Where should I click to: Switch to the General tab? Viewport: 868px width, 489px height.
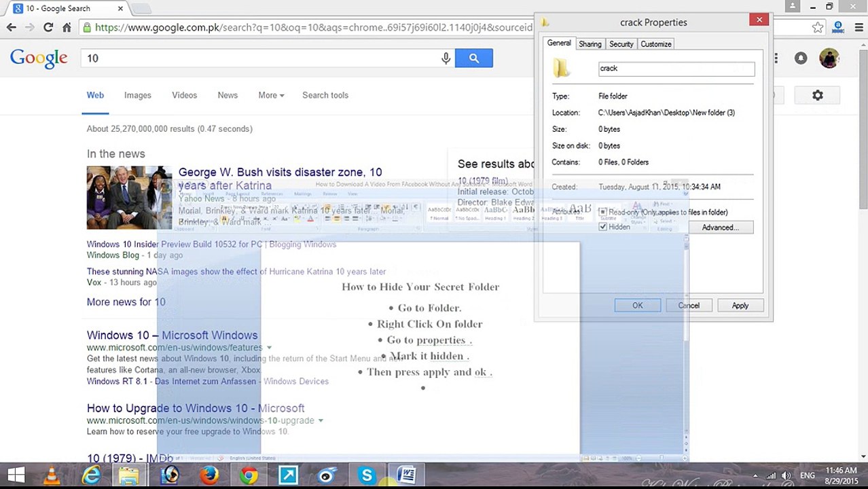coord(559,43)
